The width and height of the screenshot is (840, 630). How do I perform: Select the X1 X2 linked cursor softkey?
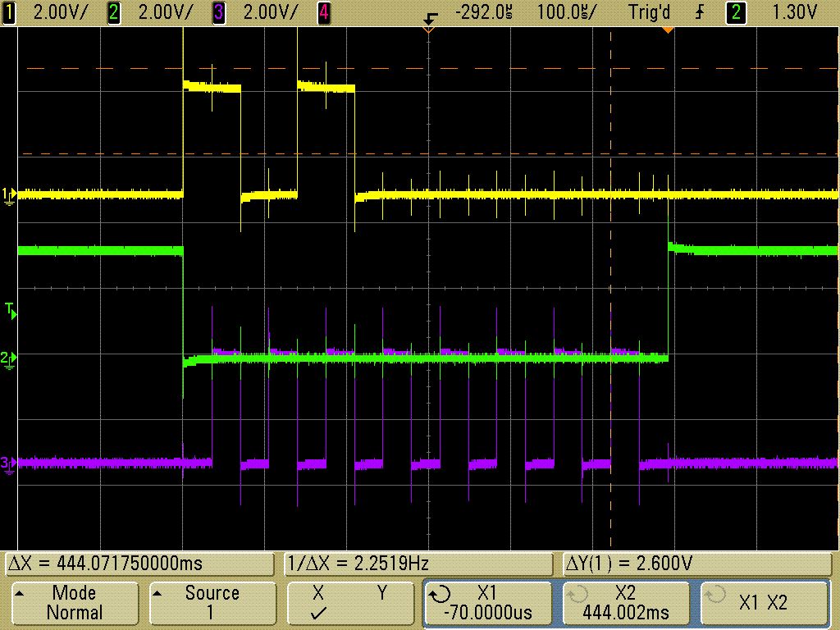click(762, 602)
